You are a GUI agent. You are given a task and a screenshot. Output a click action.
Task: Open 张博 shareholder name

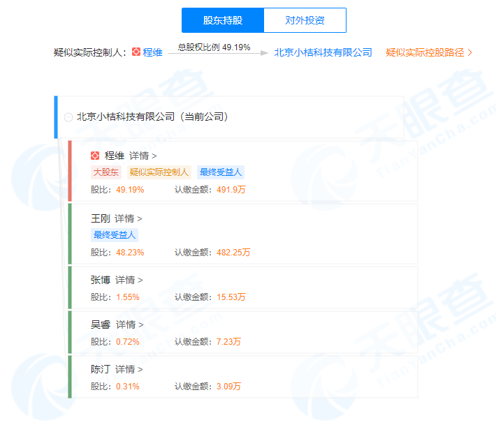(x=101, y=280)
